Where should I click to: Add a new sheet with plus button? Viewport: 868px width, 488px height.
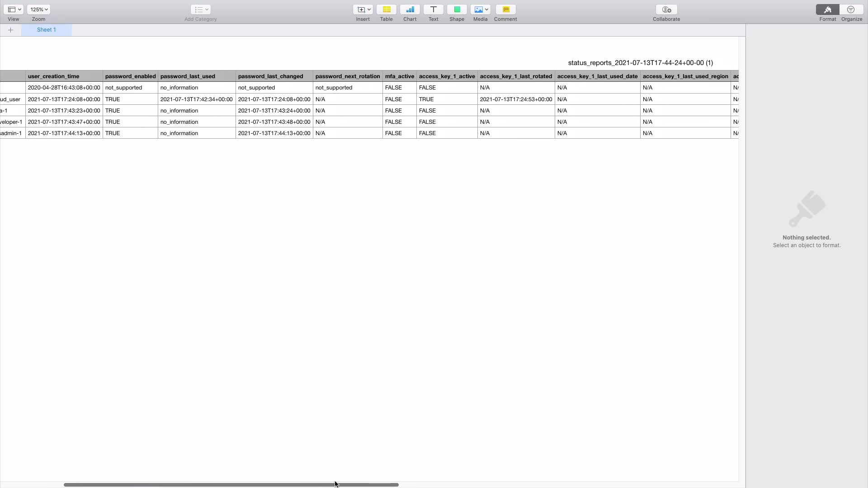click(10, 30)
